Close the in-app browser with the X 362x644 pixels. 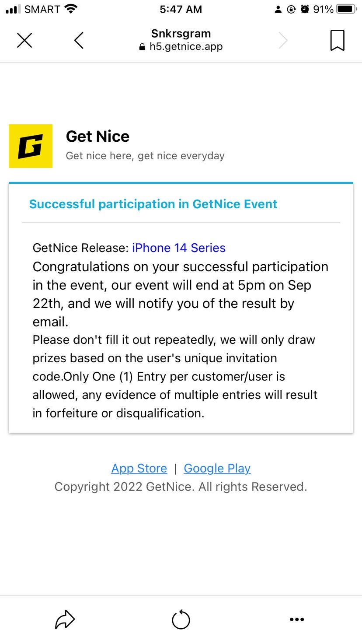[24, 40]
